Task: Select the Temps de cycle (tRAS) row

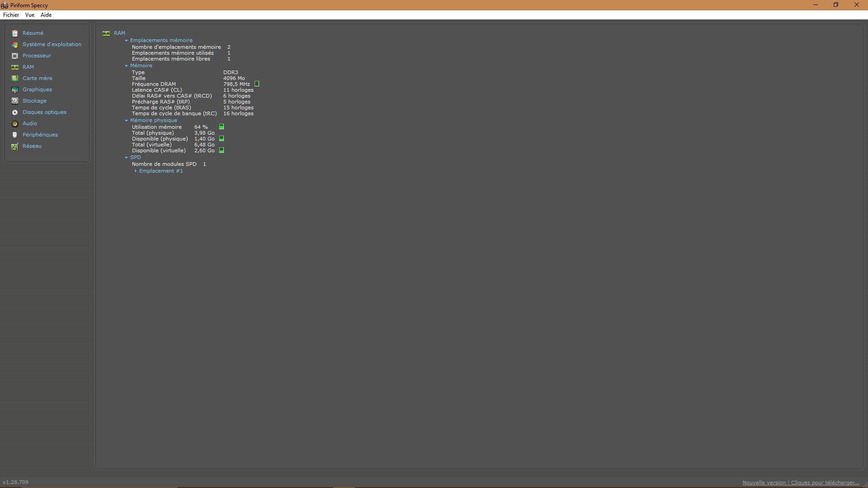Action: point(193,108)
